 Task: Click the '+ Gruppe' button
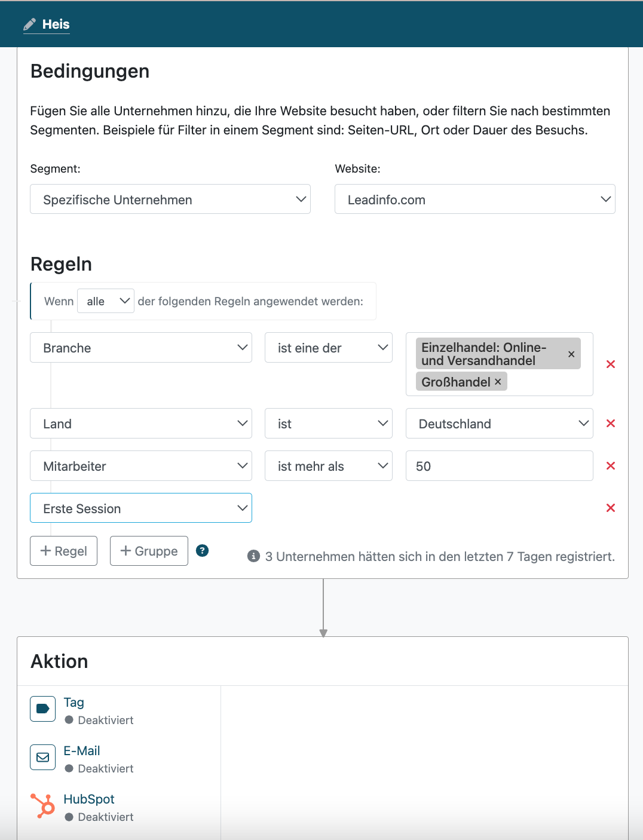(149, 551)
